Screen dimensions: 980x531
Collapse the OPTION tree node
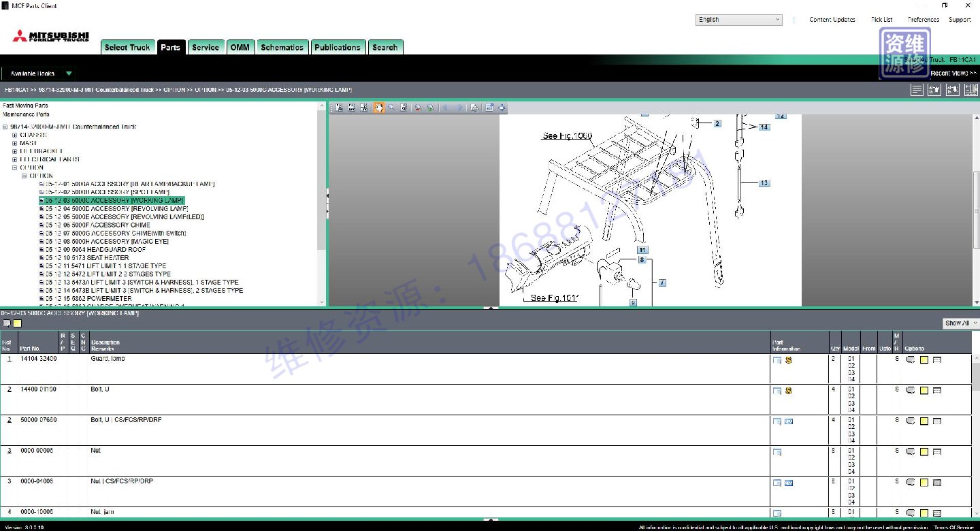15,167
